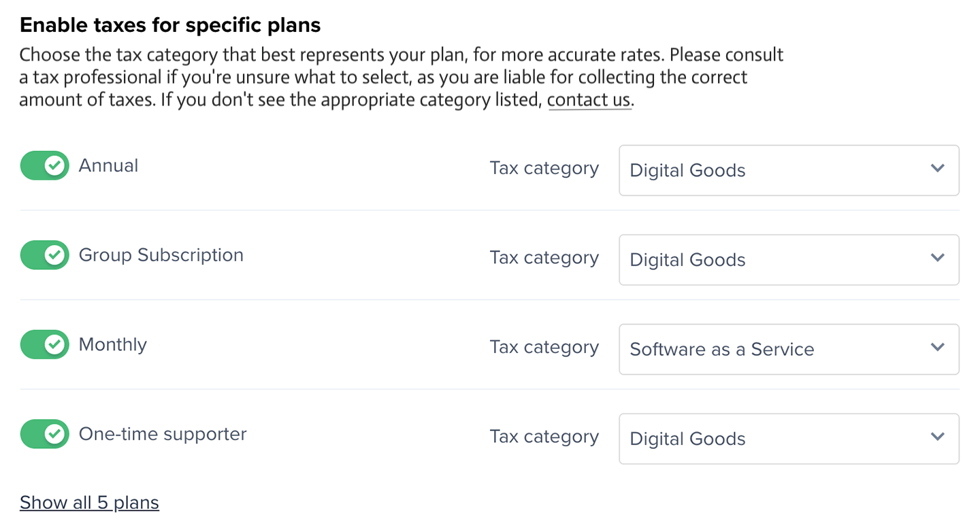Open the Annual plan's Digital Goods dropdown

tap(788, 170)
